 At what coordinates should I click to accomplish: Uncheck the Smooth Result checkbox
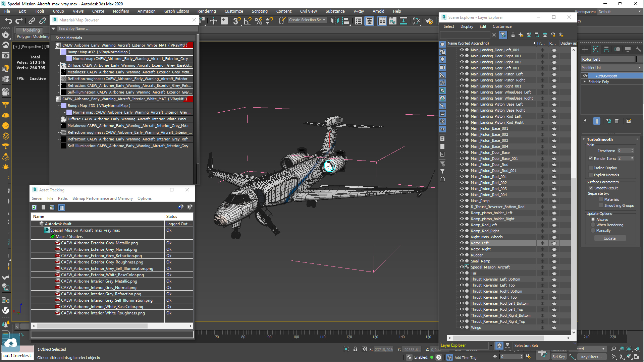pos(591,188)
